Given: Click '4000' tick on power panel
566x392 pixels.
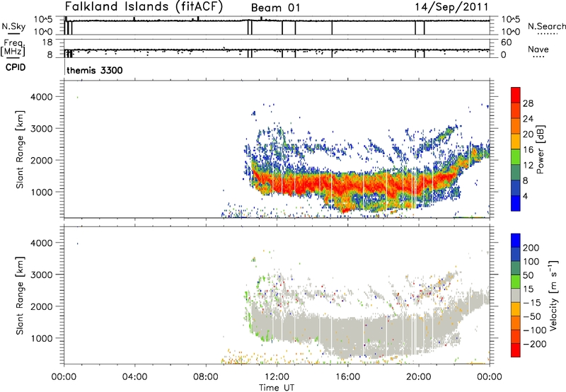Looking at the screenshot, I should coord(41,97).
